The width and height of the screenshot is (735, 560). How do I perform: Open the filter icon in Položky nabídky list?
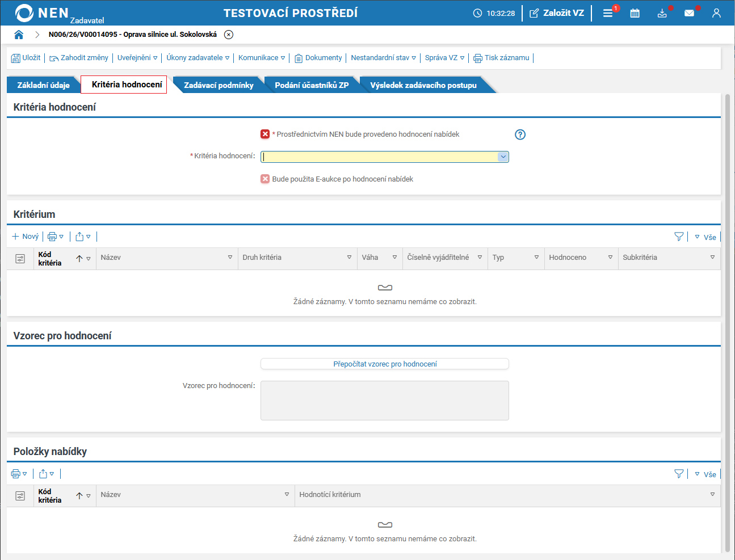[679, 474]
